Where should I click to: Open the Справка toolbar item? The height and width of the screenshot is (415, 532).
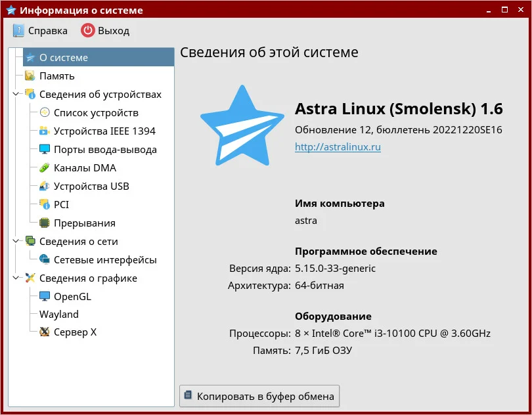[x=40, y=31]
